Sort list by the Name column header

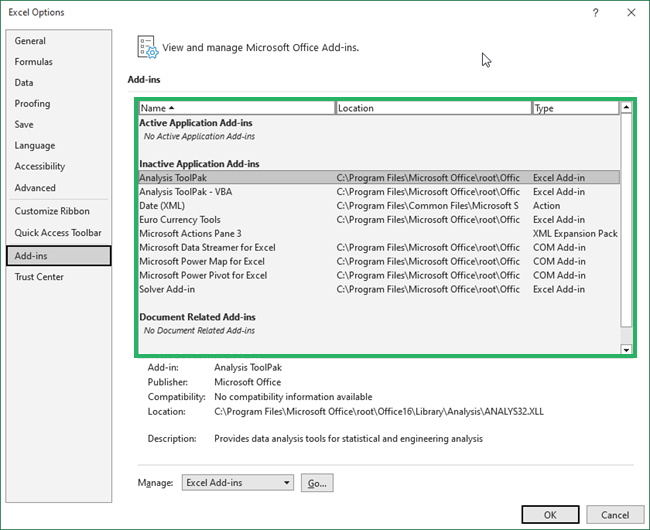(236, 108)
